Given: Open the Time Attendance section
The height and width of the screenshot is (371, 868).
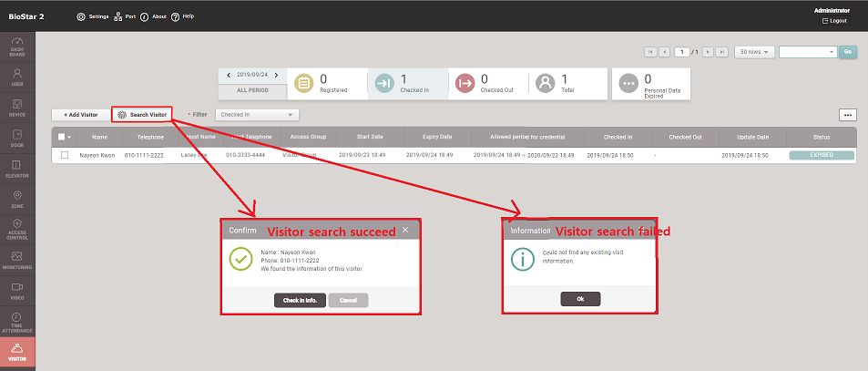Looking at the screenshot, I should (17, 319).
